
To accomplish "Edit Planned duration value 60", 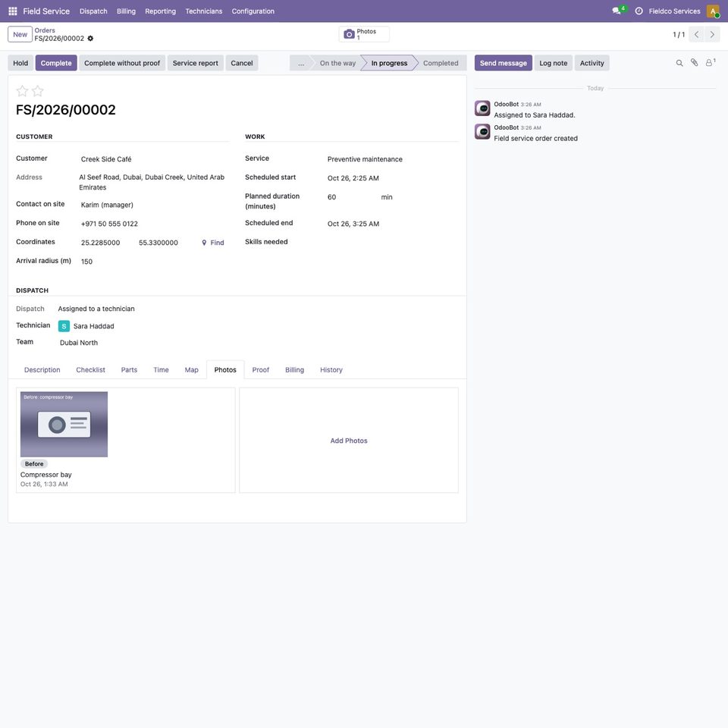I will point(353,197).
